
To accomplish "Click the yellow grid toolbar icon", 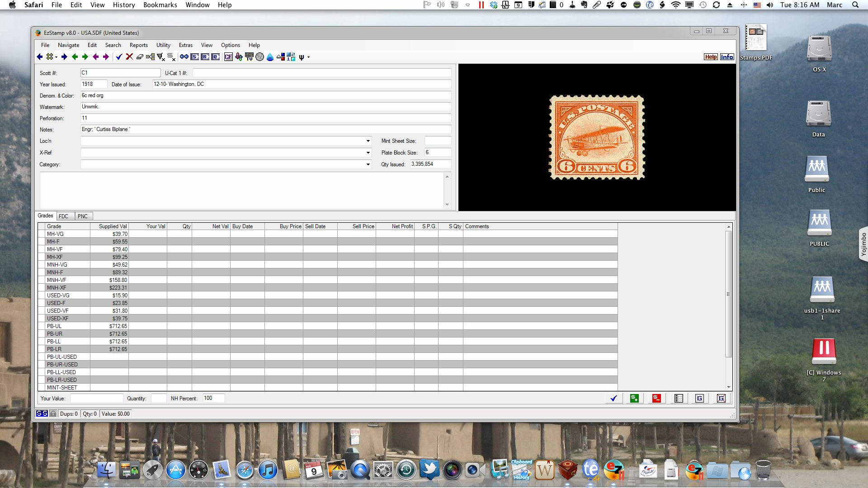I will click(x=50, y=57).
